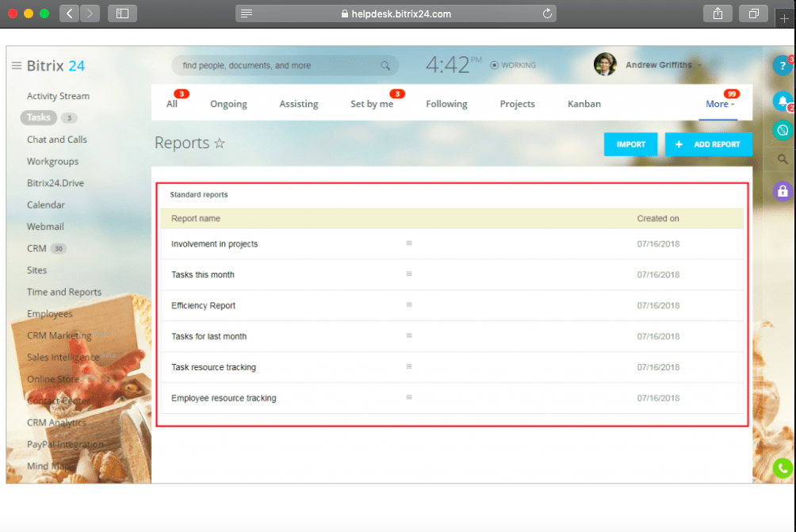
Task: Open Employees in left menu
Action: (x=49, y=314)
